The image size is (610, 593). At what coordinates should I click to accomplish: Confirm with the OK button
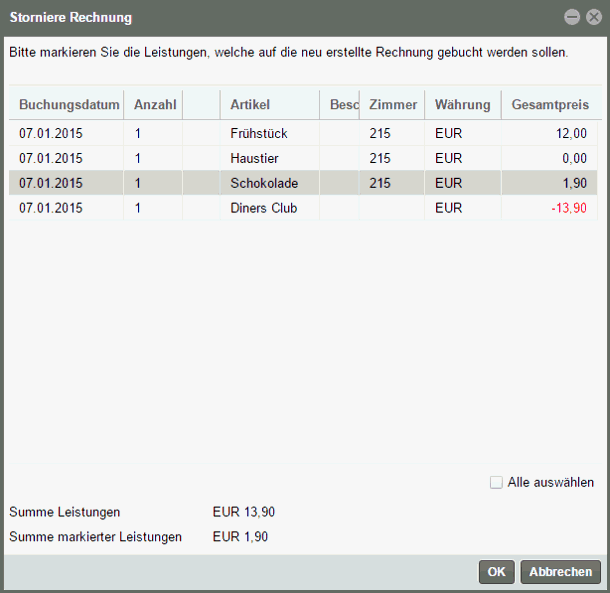[496, 572]
